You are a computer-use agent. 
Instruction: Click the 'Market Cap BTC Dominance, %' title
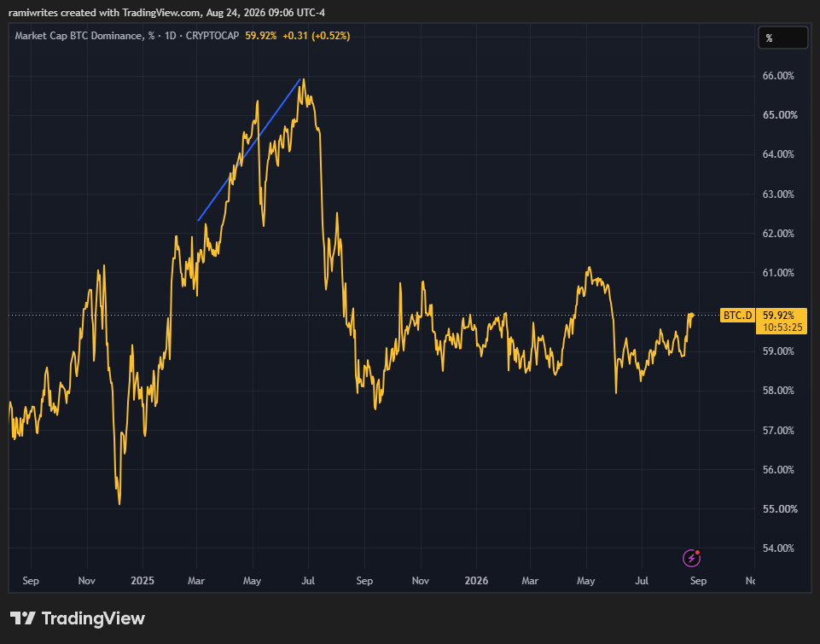point(84,36)
